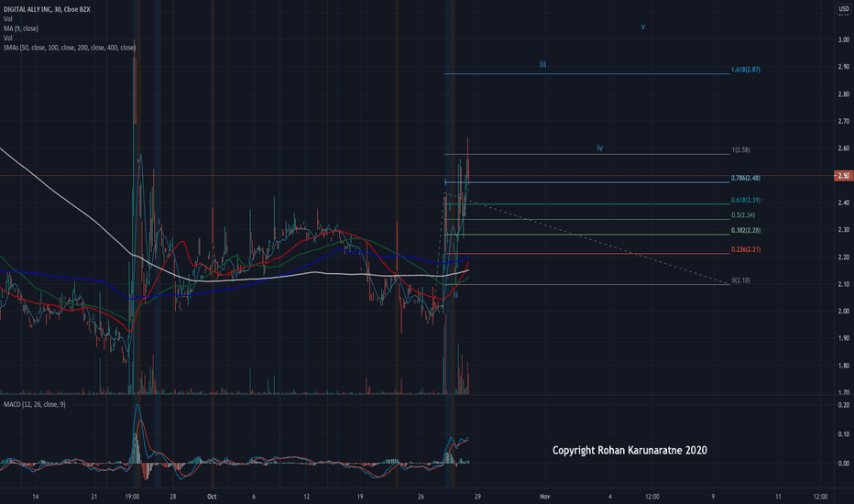Click the 1.90 price axis label

pos(844,338)
